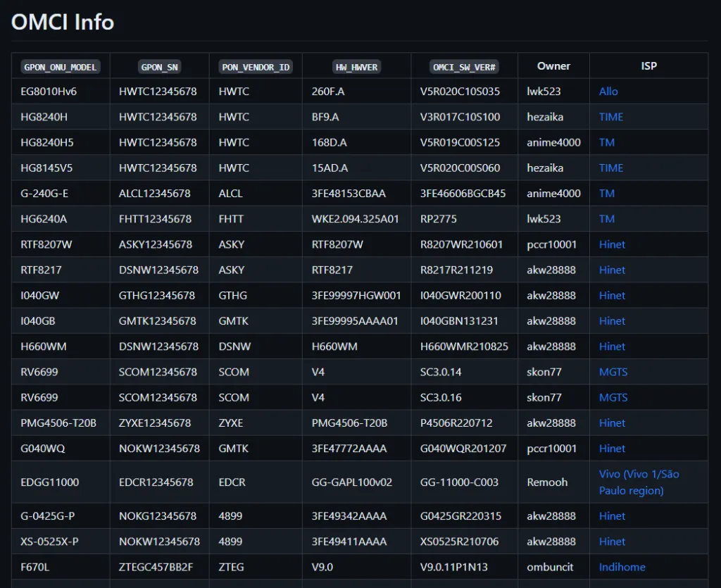
Task: Click hardware version 3FE99997HGW001
Action: pyautogui.click(x=356, y=296)
